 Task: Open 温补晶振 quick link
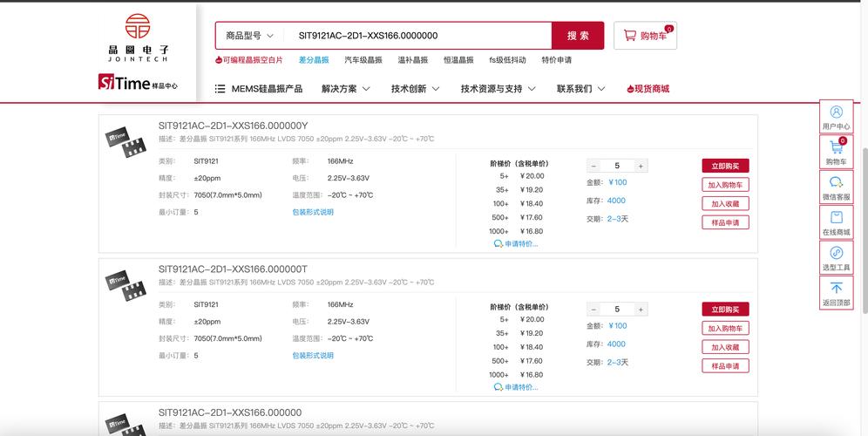click(x=413, y=60)
